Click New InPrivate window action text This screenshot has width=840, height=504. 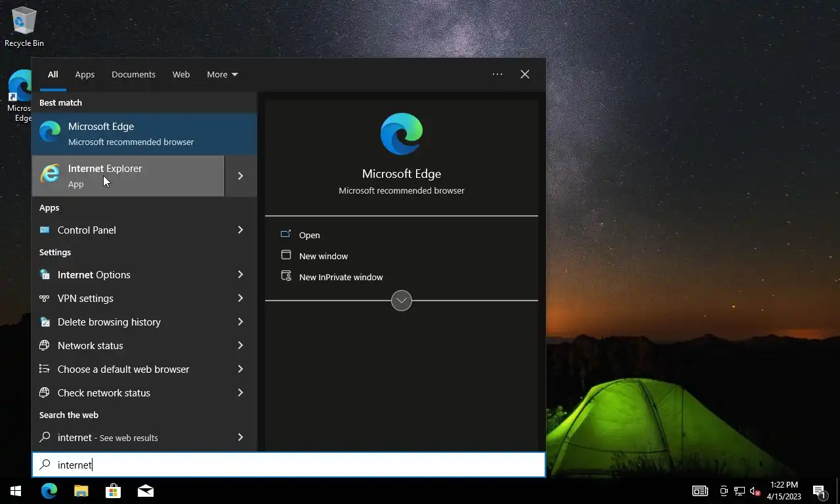[x=341, y=277]
